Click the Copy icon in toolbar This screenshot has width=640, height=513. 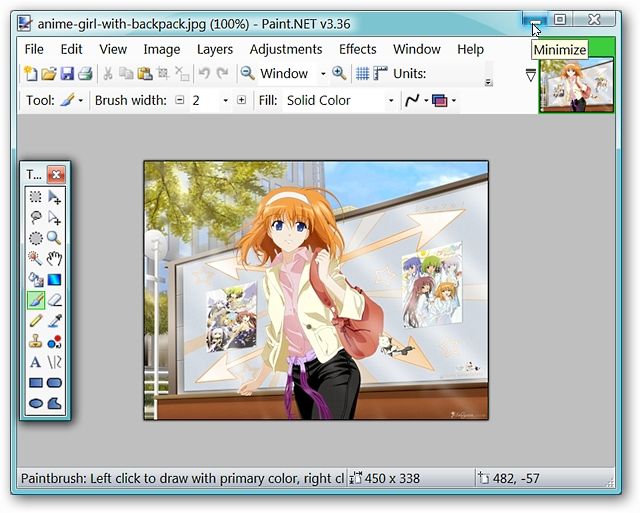tap(126, 74)
